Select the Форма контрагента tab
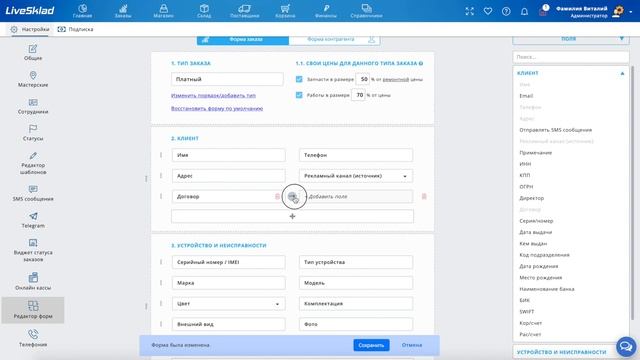This screenshot has width=640, height=360. coord(334,40)
